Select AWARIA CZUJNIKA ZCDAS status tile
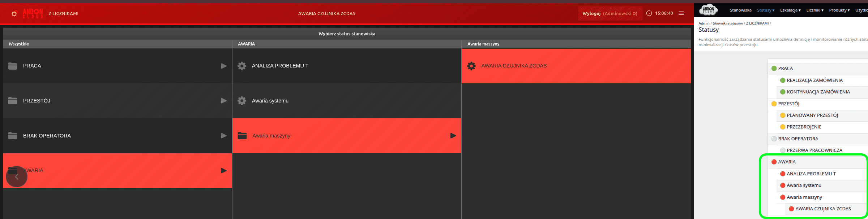 (x=576, y=66)
